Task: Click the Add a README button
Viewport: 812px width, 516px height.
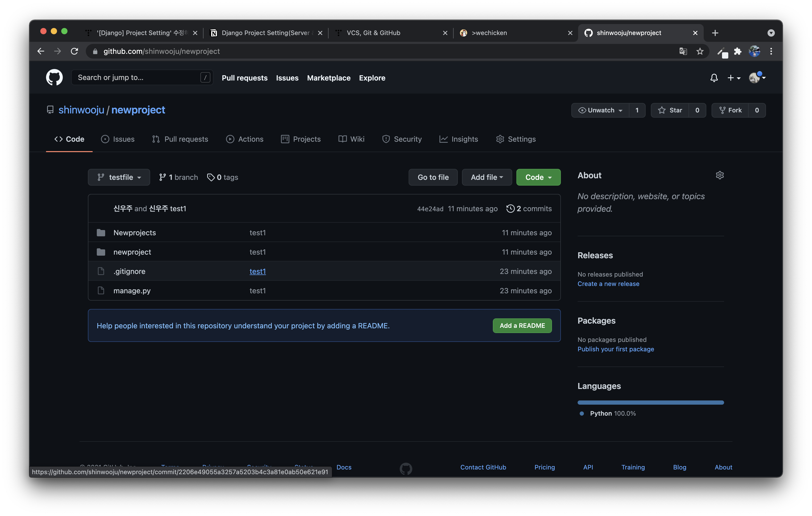Action: pos(522,326)
